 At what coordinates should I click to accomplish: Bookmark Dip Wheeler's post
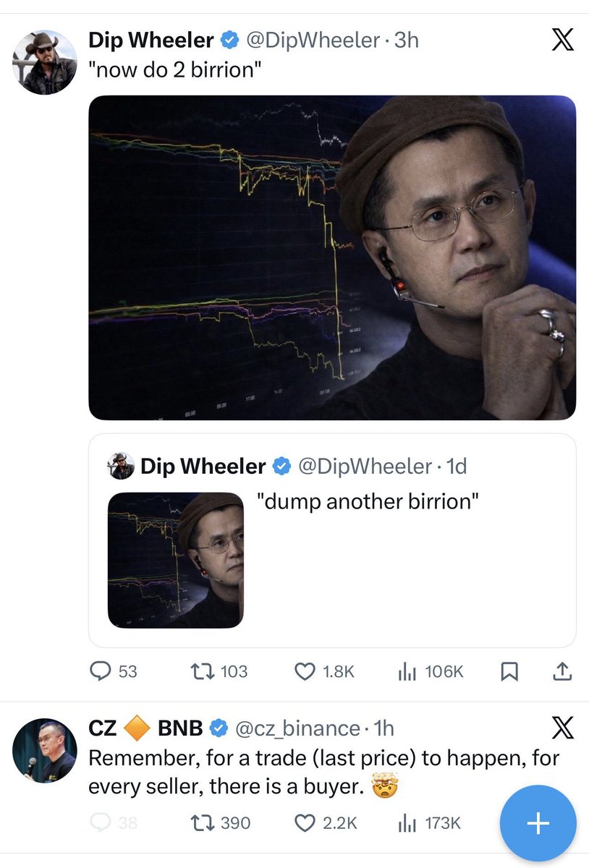[x=509, y=672]
